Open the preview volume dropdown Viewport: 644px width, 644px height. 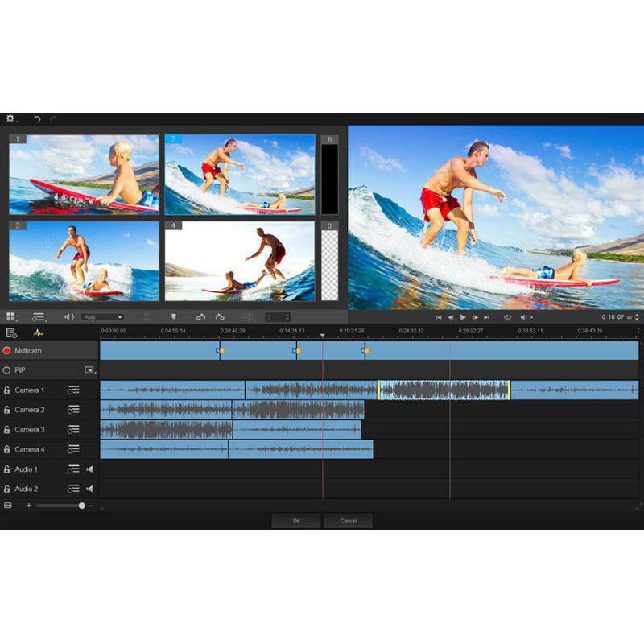pyautogui.click(x=526, y=317)
